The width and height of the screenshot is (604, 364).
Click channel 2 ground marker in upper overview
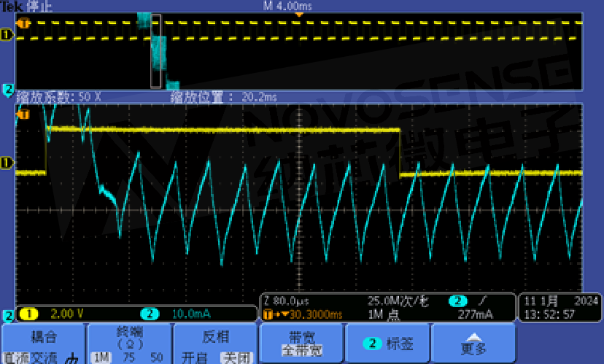[x=8, y=89]
